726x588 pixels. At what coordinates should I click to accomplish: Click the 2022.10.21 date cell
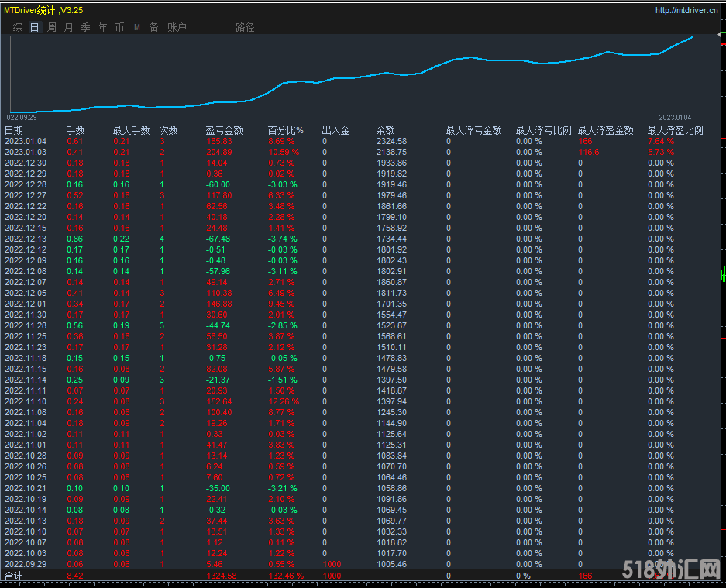tap(26, 489)
